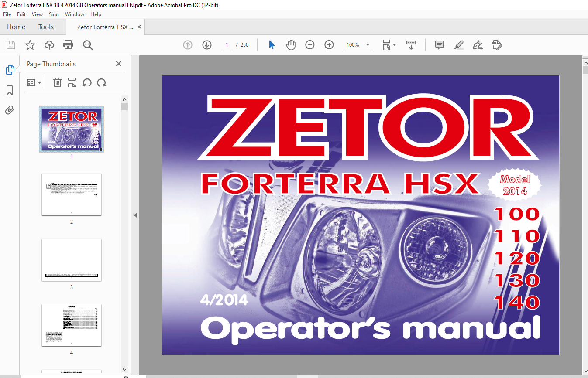Show Page Thumbnails sidebar icon
The width and height of the screenshot is (588, 378).
tap(10, 70)
